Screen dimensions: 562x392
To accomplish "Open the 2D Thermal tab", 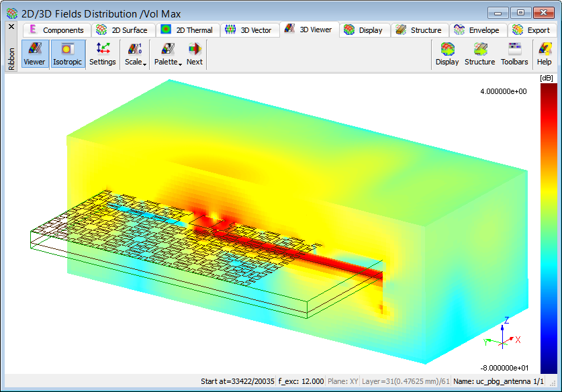I will [x=187, y=30].
